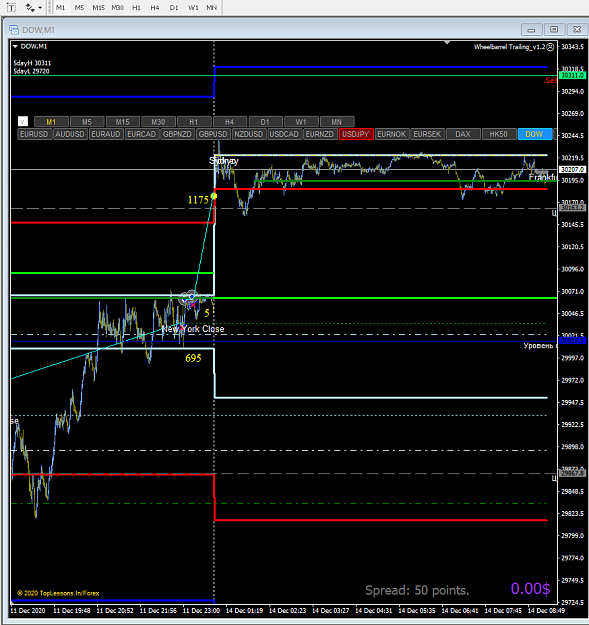
Task: Click the 'Spread: 50 points.' text
Action: pyautogui.click(x=417, y=590)
